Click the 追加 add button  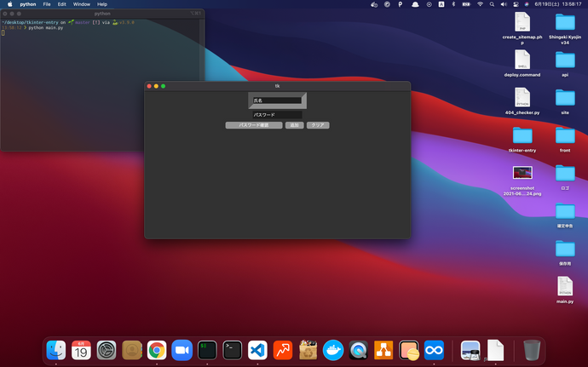tap(294, 125)
